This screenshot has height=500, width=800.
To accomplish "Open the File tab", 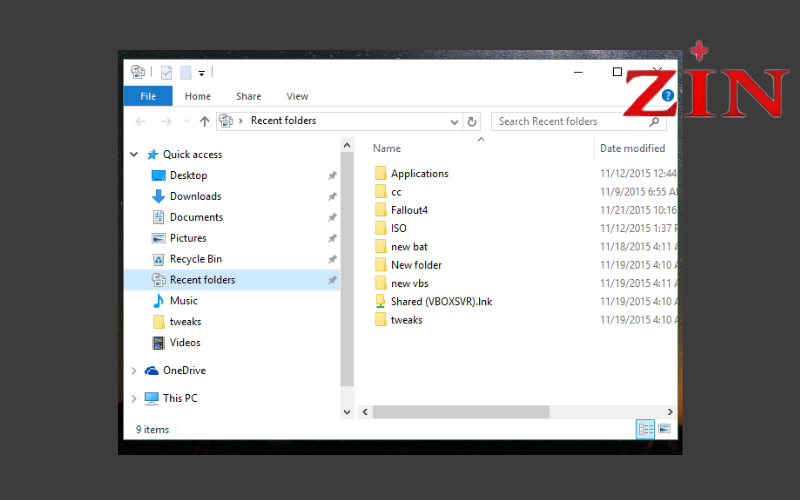I will pyautogui.click(x=148, y=96).
